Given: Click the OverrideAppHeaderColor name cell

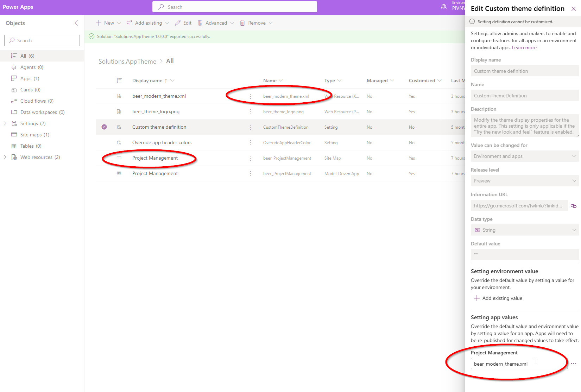Looking at the screenshot, I should click(287, 143).
